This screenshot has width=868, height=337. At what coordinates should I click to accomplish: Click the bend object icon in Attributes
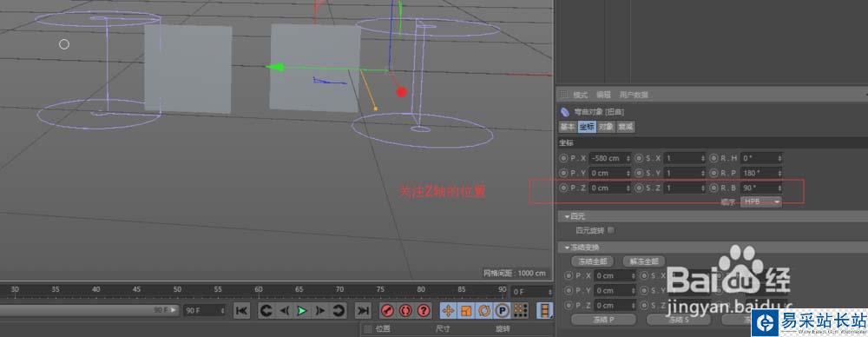click(x=565, y=111)
